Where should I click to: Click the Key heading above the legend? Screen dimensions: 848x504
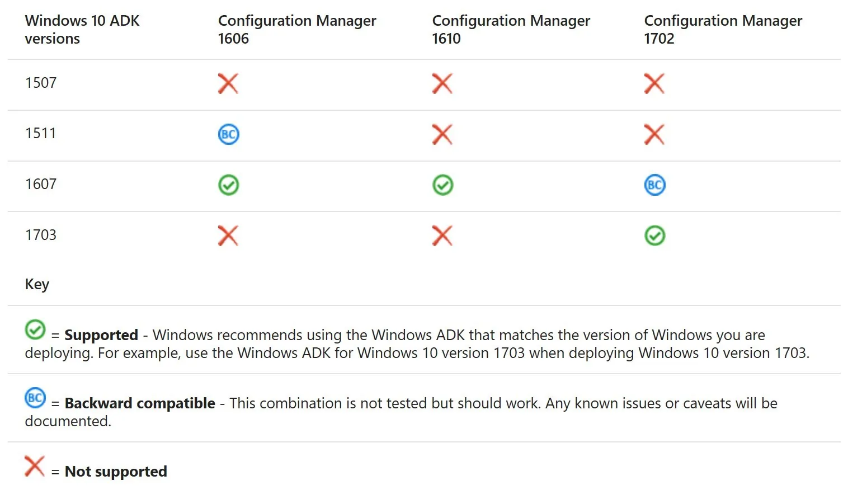click(x=37, y=284)
